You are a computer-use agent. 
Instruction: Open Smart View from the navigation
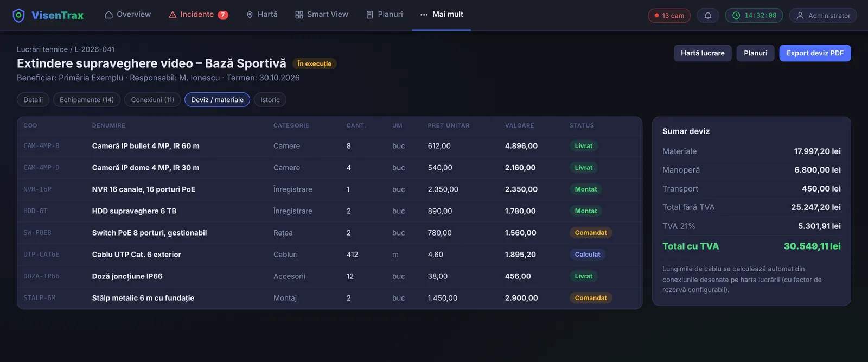tap(322, 15)
